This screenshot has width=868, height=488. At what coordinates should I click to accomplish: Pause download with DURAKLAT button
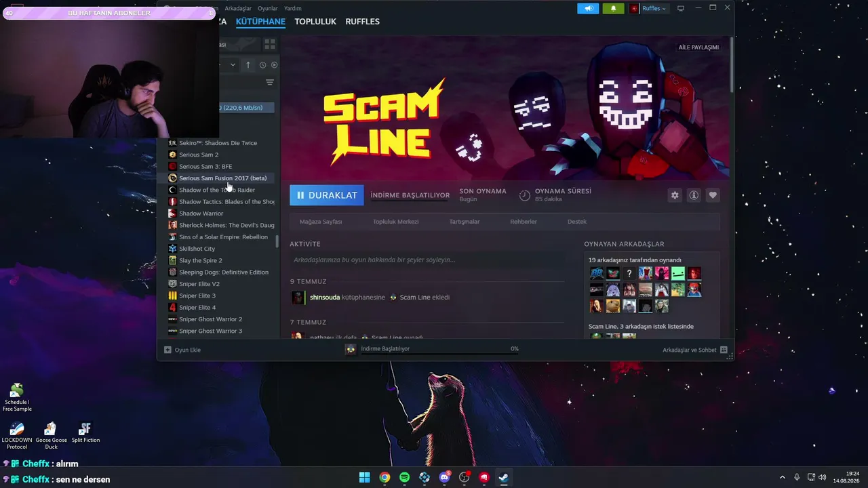[327, 195]
